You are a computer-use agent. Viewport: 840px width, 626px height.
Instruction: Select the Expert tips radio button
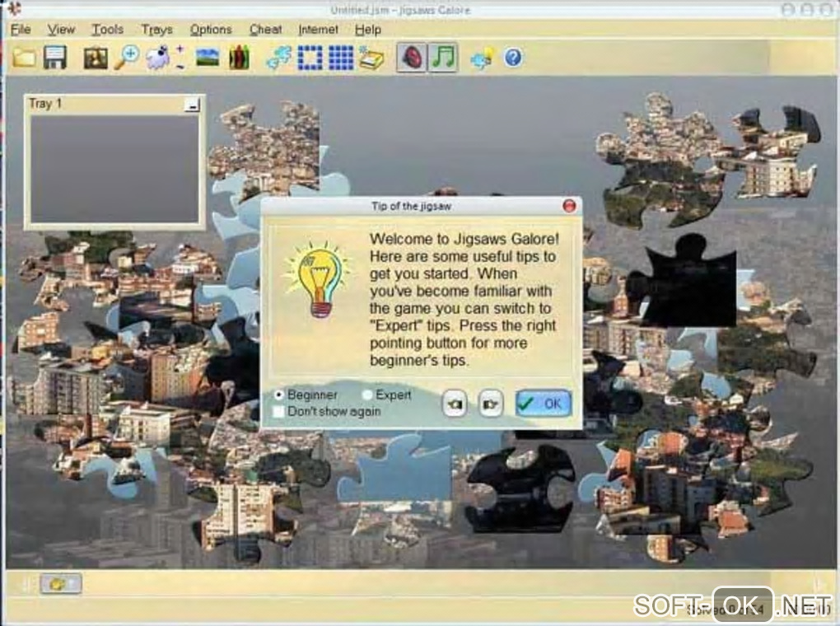[x=367, y=395]
